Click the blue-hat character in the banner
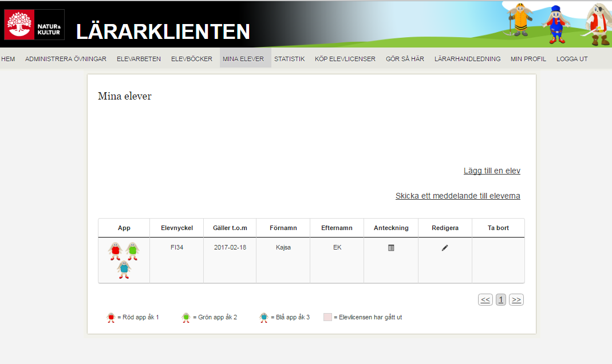The height and width of the screenshot is (364, 612). click(556, 24)
